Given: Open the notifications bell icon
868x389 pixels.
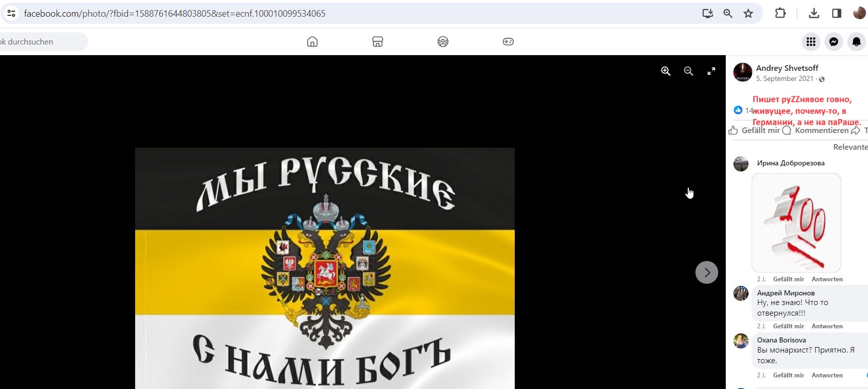Looking at the screenshot, I should [856, 41].
